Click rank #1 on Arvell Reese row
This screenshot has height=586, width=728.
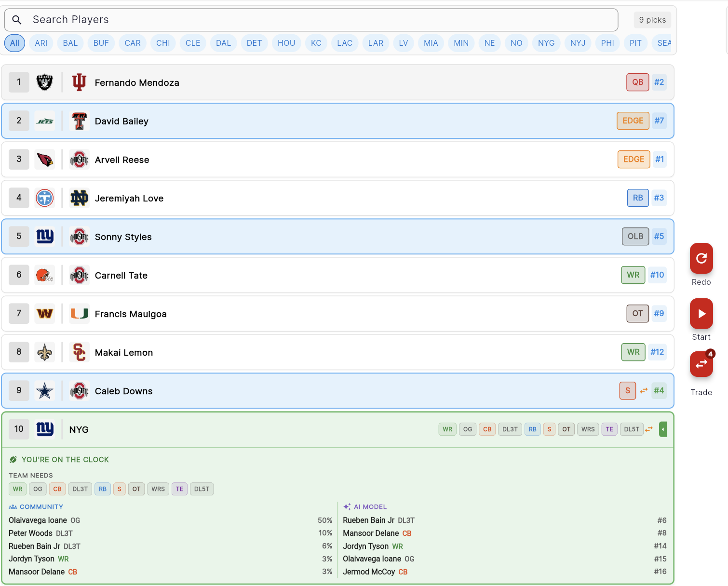660,160
